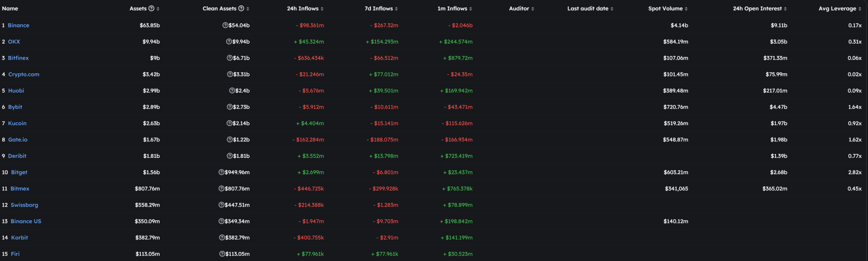
Task: Click Binance assets value $63.85b
Action: pos(150,25)
